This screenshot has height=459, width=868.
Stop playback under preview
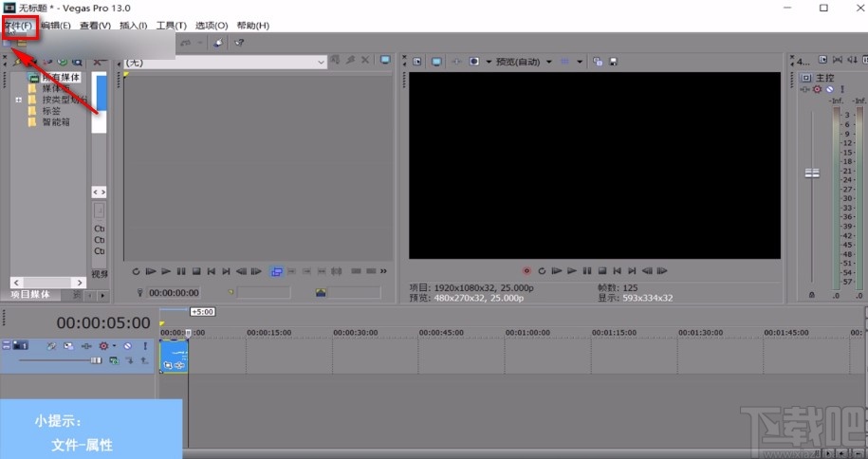pyautogui.click(x=601, y=270)
